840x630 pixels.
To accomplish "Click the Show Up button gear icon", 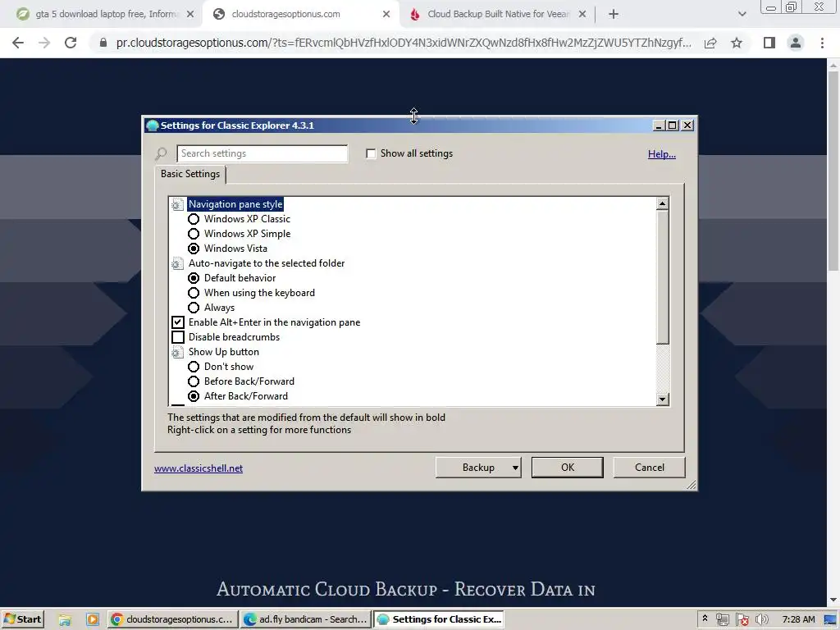I will (177, 352).
